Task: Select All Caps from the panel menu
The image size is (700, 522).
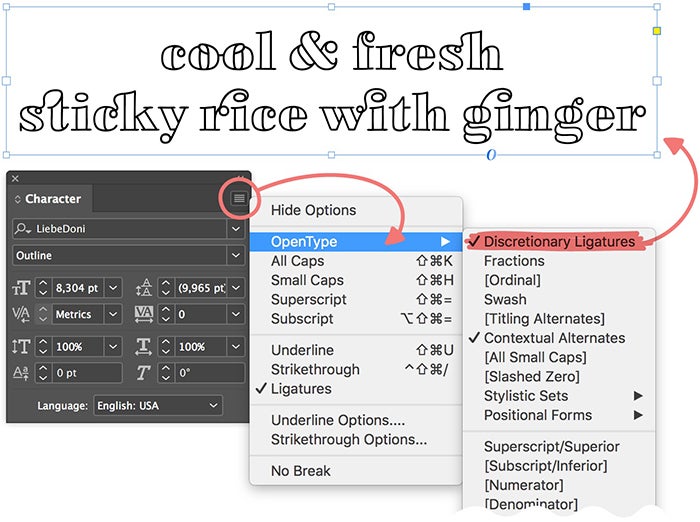Action: (299, 261)
